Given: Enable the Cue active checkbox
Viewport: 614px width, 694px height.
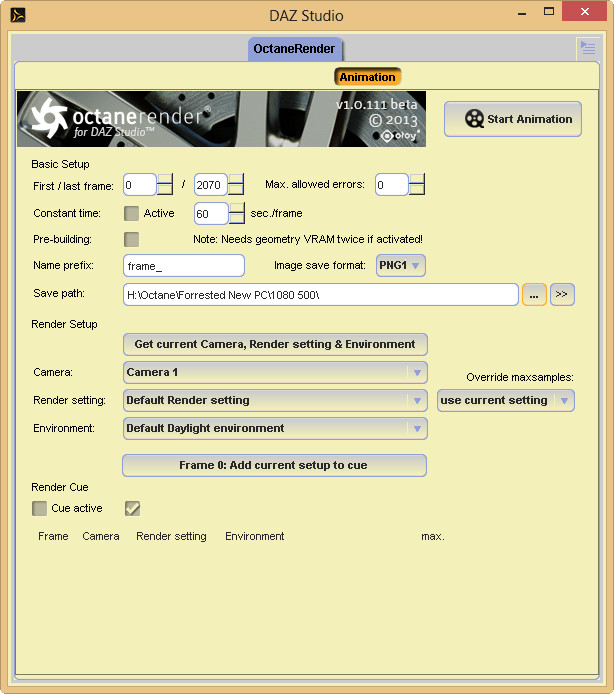Looking at the screenshot, I should (39, 509).
